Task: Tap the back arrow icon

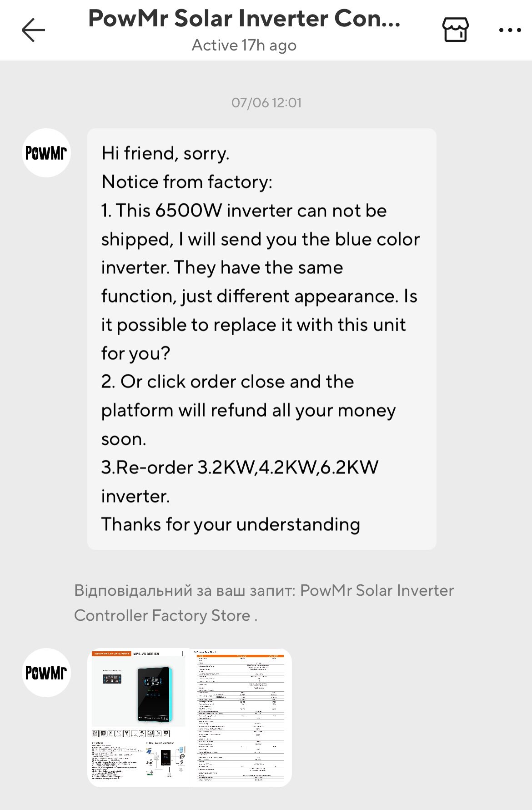Action: (34, 30)
